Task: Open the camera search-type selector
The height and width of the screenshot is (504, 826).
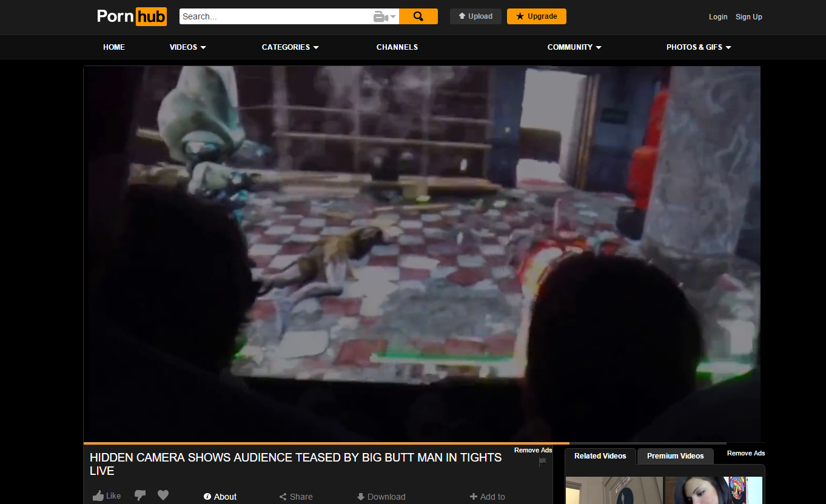Action: click(384, 17)
